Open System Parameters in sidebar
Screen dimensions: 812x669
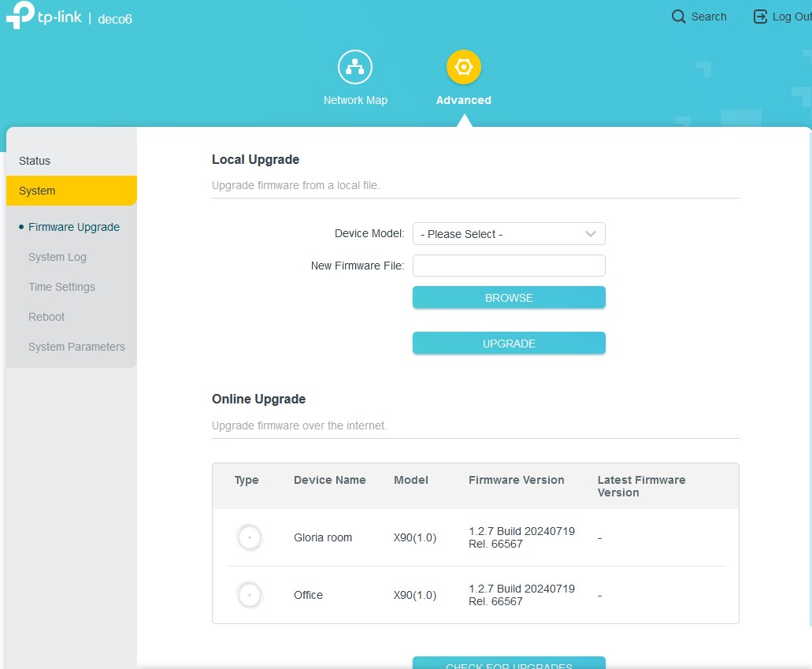[x=76, y=347]
